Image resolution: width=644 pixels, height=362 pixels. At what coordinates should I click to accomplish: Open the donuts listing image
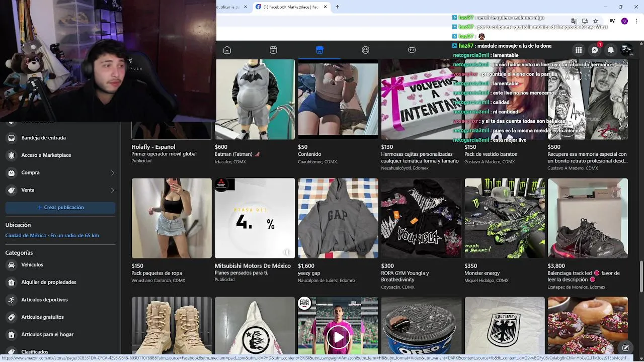588,325
